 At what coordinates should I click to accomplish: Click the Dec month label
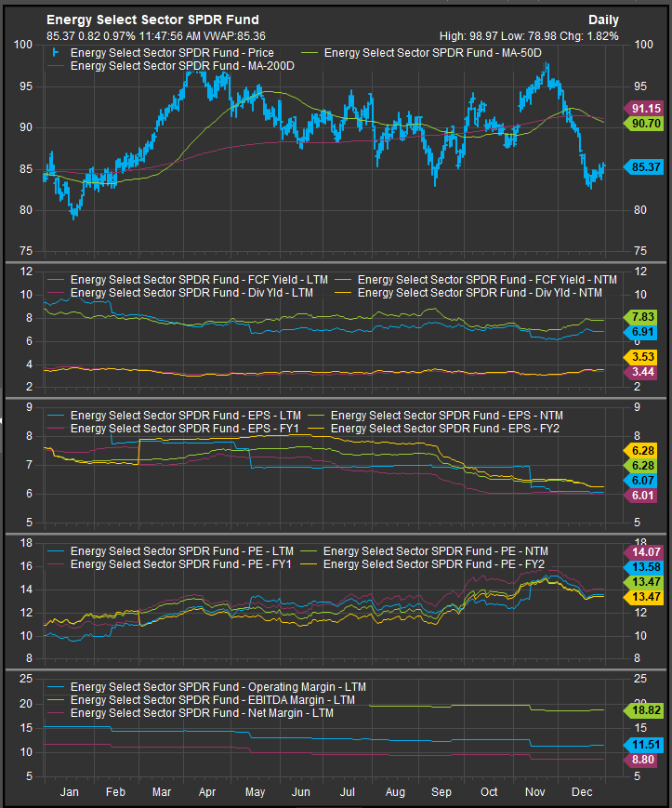point(582,792)
